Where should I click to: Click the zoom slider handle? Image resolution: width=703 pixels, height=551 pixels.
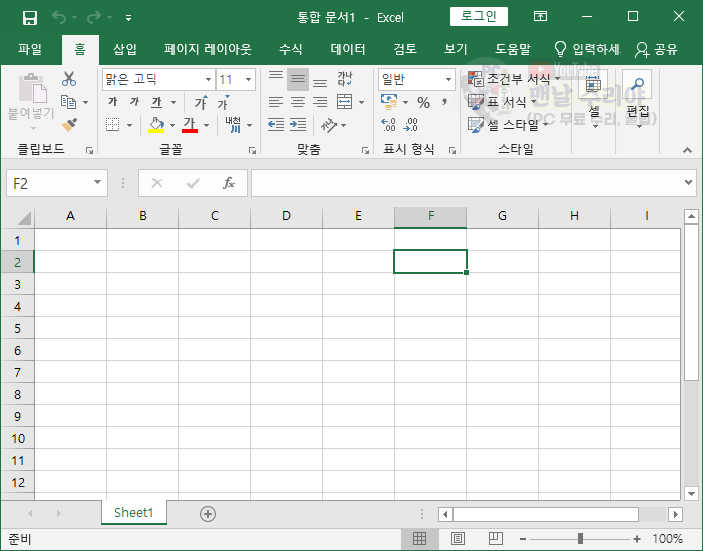[580, 538]
